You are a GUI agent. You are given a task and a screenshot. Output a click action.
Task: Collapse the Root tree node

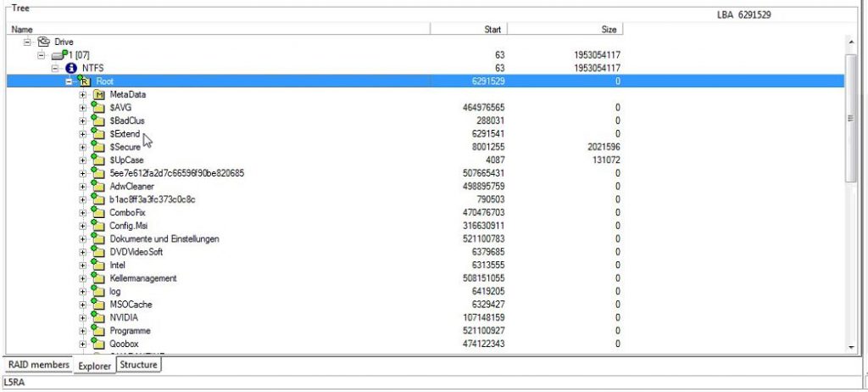click(x=70, y=81)
